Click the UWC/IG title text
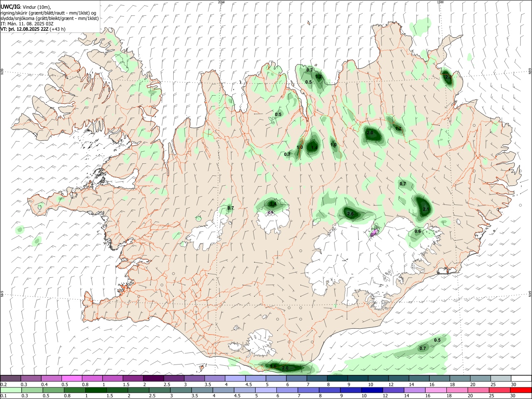532x399 pixels. click(10, 7)
